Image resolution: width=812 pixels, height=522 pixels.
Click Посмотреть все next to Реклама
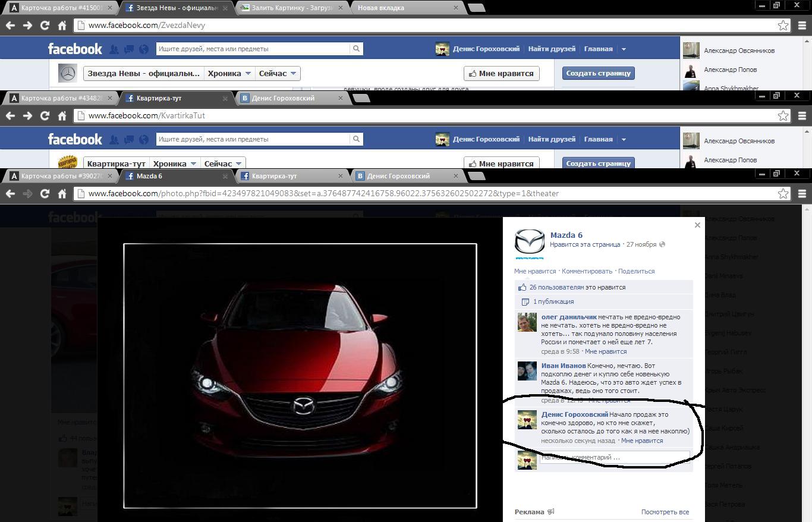665,512
